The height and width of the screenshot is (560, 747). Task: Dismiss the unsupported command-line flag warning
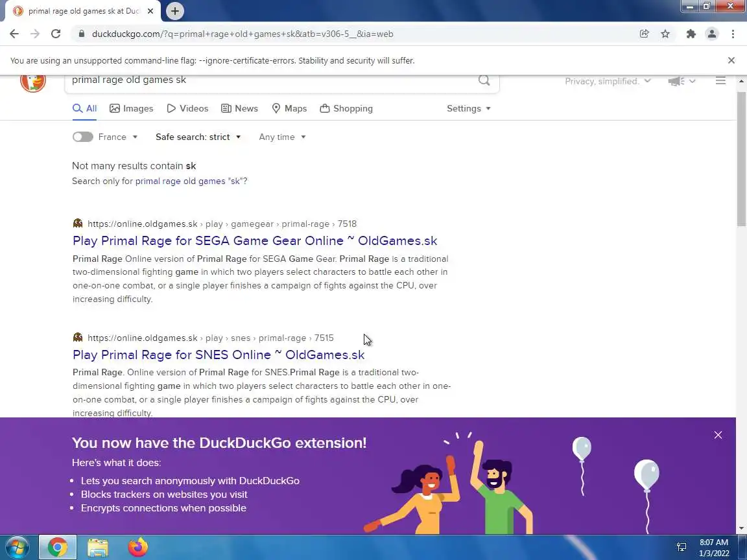point(731,60)
